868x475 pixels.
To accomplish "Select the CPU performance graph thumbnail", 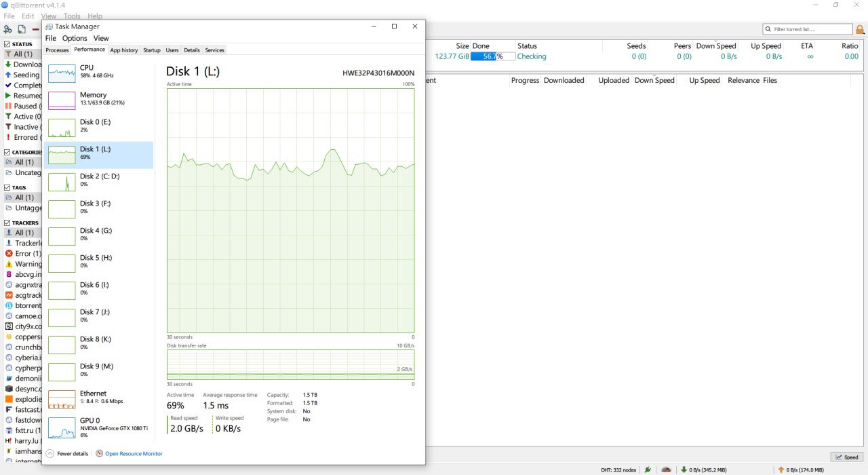I will pos(62,73).
